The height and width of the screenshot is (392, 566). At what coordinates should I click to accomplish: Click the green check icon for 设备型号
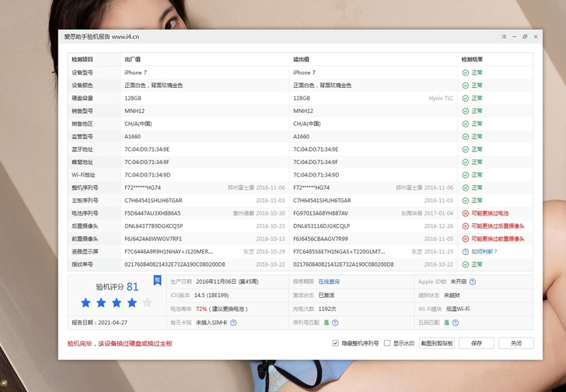(466, 72)
